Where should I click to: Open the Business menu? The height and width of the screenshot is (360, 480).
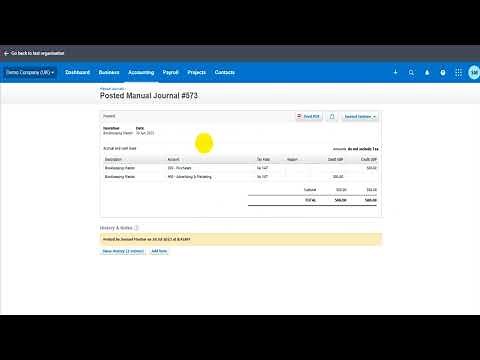(109, 72)
